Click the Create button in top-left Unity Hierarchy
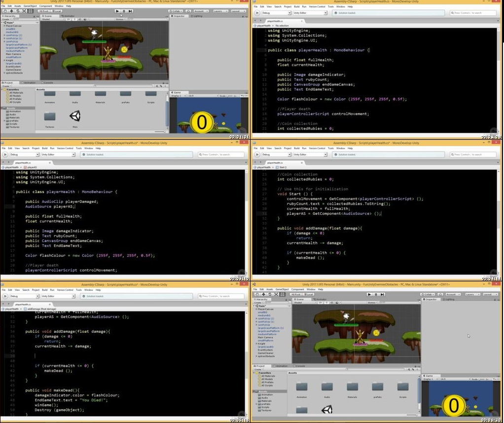Image resolution: width=504 pixels, height=423 pixels. click(x=6, y=19)
